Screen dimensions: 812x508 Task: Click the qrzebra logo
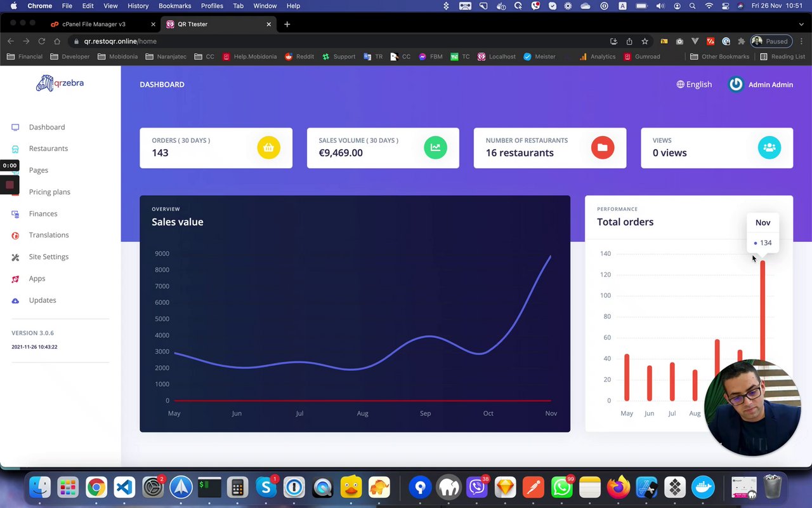pyautogui.click(x=60, y=83)
